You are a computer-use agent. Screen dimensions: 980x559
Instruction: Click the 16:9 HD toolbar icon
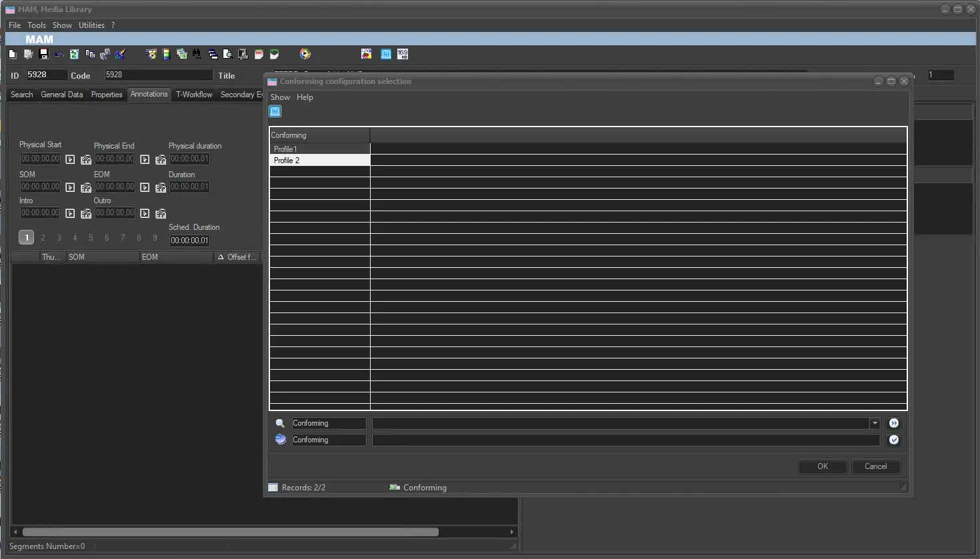coord(403,54)
